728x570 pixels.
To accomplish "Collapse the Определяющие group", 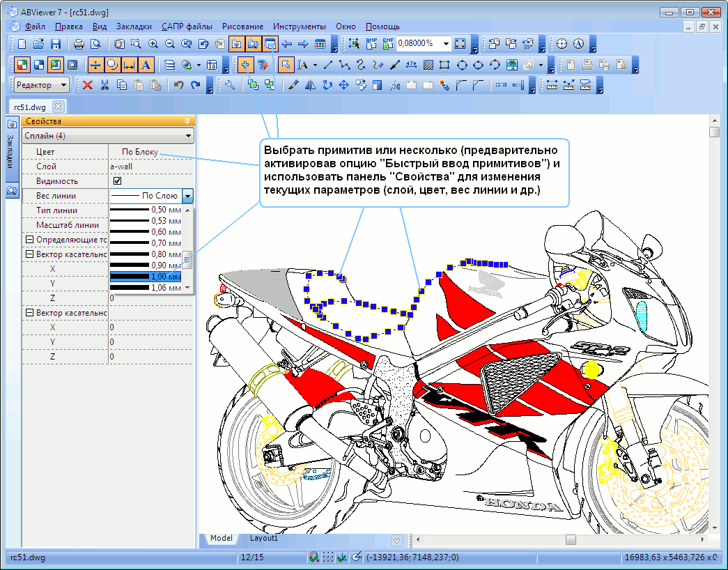I will coord(29,240).
